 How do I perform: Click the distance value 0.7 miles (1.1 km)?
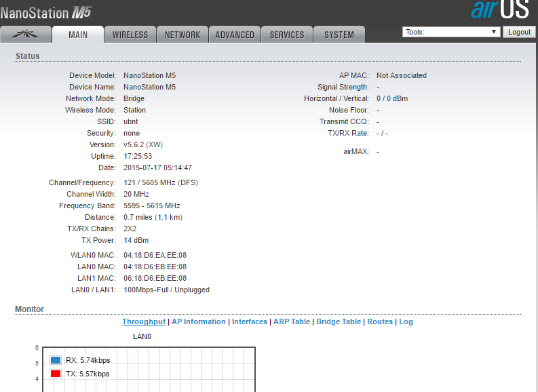(x=153, y=217)
